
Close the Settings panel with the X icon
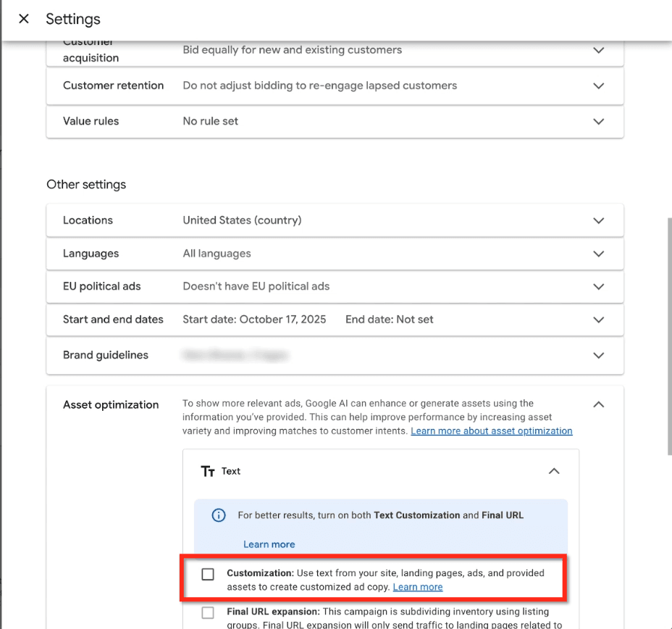pos(24,19)
